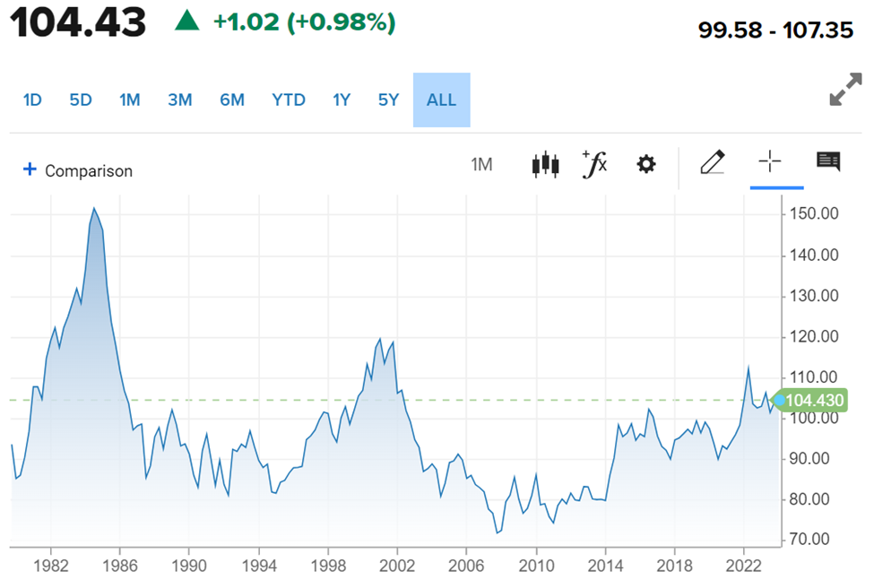The image size is (874, 588).
Task: Click the plus icon beside Comparison
Action: point(30,169)
